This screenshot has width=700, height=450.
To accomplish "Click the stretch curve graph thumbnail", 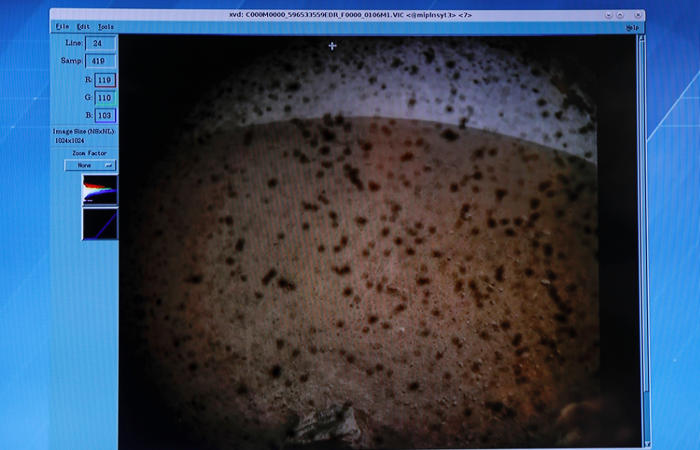I will tap(99, 224).
